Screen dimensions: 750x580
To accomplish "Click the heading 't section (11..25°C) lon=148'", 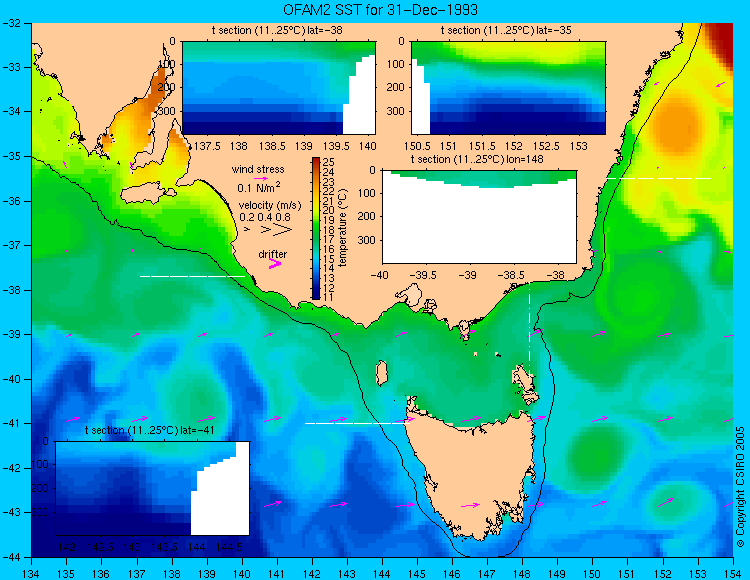I will pyautogui.click(x=477, y=159).
